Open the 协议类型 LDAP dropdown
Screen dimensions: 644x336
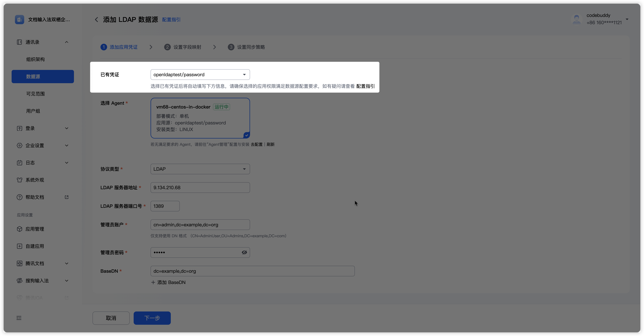point(200,169)
